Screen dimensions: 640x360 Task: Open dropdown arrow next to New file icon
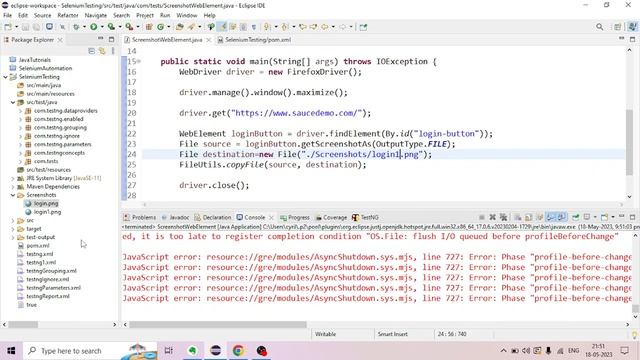click(16, 27)
